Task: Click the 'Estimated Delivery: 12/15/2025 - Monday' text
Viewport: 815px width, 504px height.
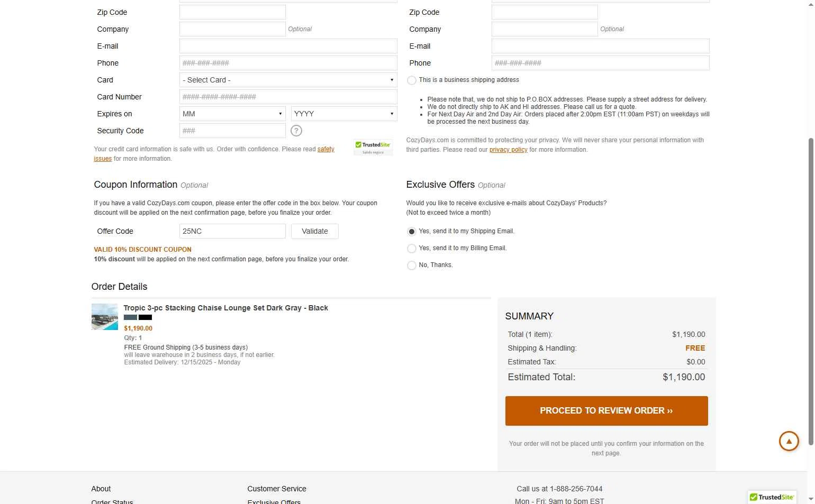Action: (182, 362)
